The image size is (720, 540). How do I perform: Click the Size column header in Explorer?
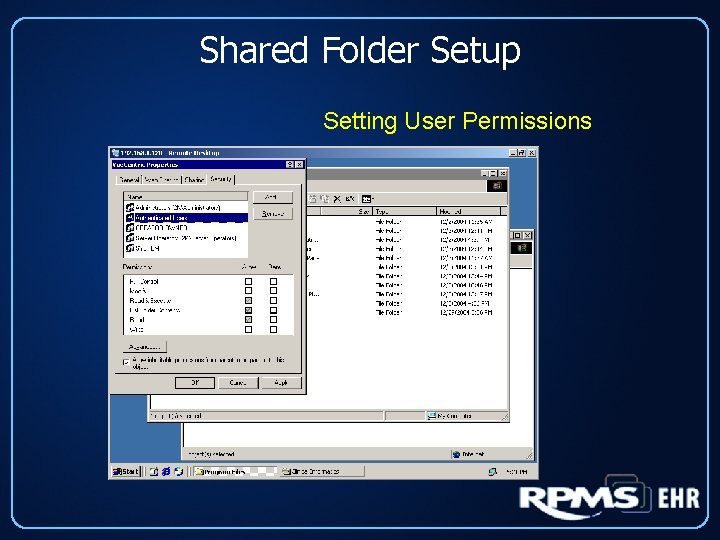click(346, 211)
